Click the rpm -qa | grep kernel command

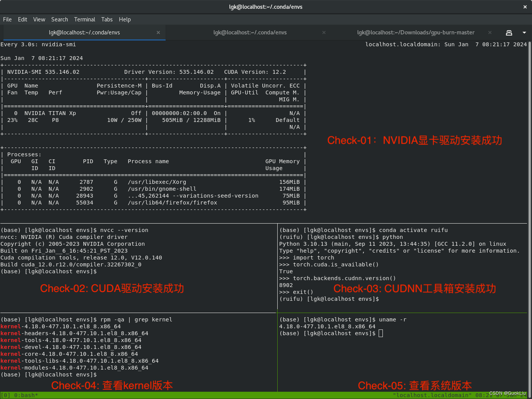tap(136, 320)
